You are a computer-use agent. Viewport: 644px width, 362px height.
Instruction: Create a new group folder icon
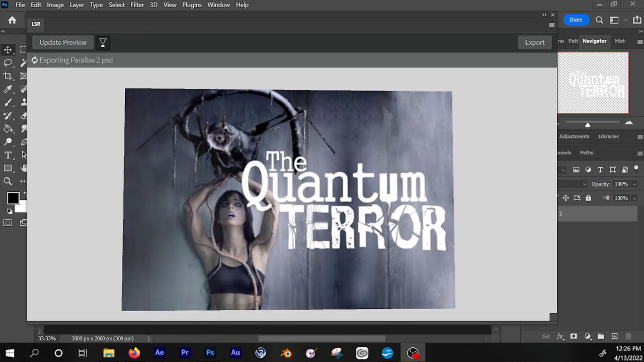click(x=601, y=336)
